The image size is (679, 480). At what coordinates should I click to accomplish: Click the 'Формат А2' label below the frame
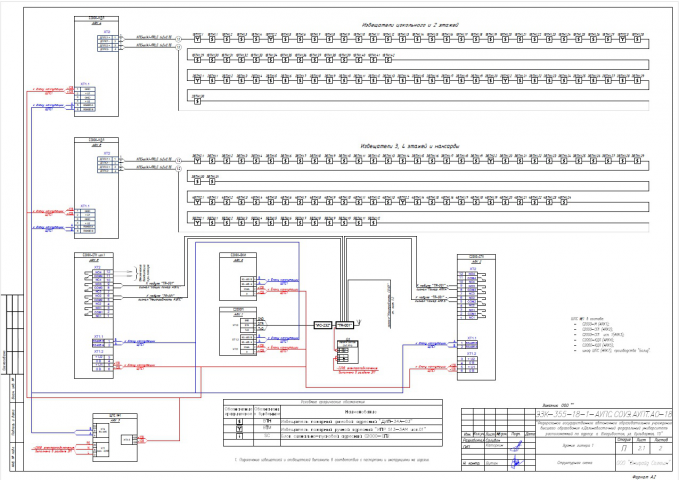point(644,477)
